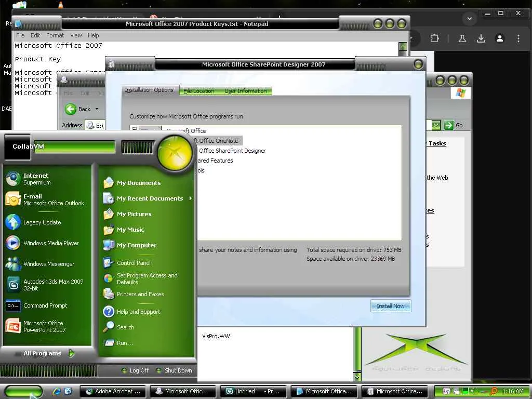
Task: Click CollabVM user name in Start menu
Action: coord(28,146)
